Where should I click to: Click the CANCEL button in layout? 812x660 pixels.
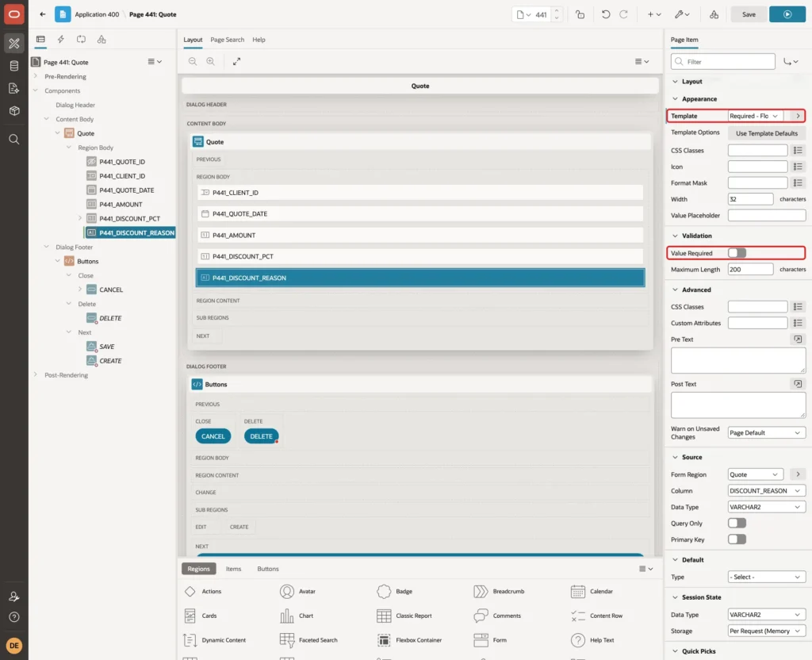point(213,436)
